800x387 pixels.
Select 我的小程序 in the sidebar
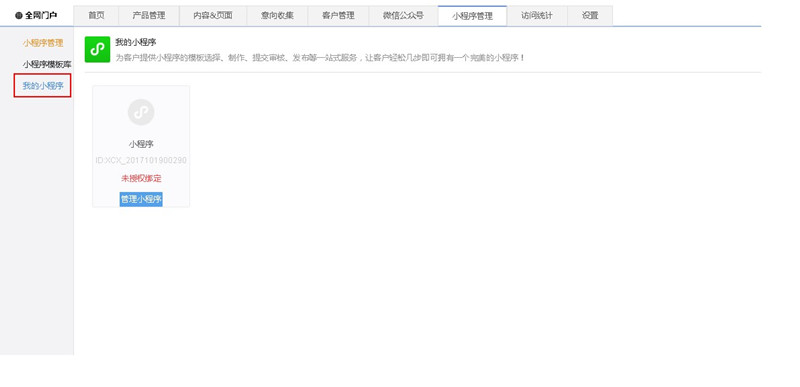pyautogui.click(x=43, y=86)
